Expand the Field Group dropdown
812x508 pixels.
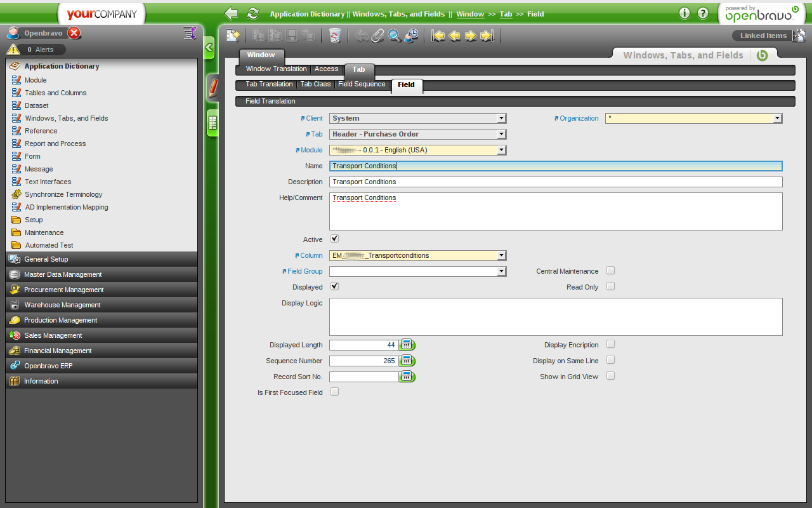[501, 271]
